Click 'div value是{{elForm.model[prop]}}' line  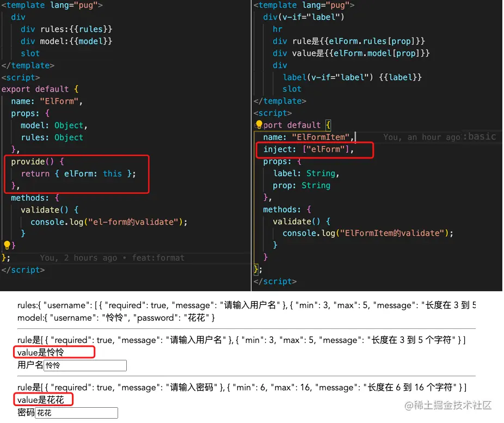351,53
